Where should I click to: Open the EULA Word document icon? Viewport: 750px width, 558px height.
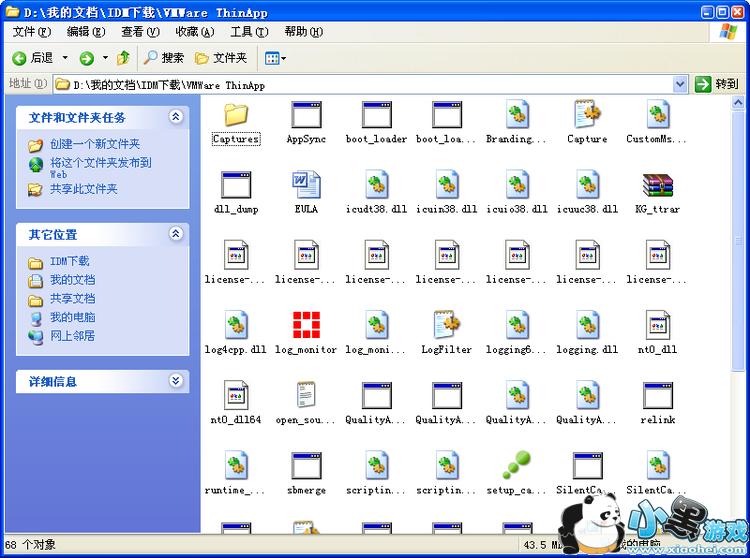pyautogui.click(x=306, y=185)
